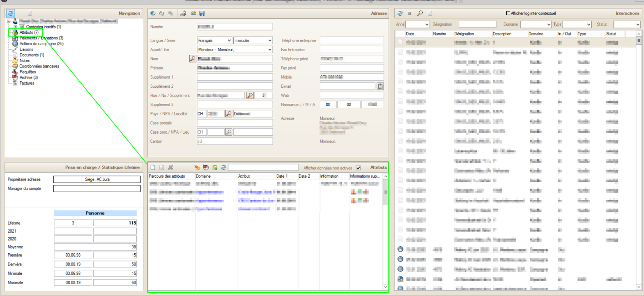Viewport: 644px width, 296px height.
Task: Uncheck Afficher données non actives
Action: click(x=358, y=168)
